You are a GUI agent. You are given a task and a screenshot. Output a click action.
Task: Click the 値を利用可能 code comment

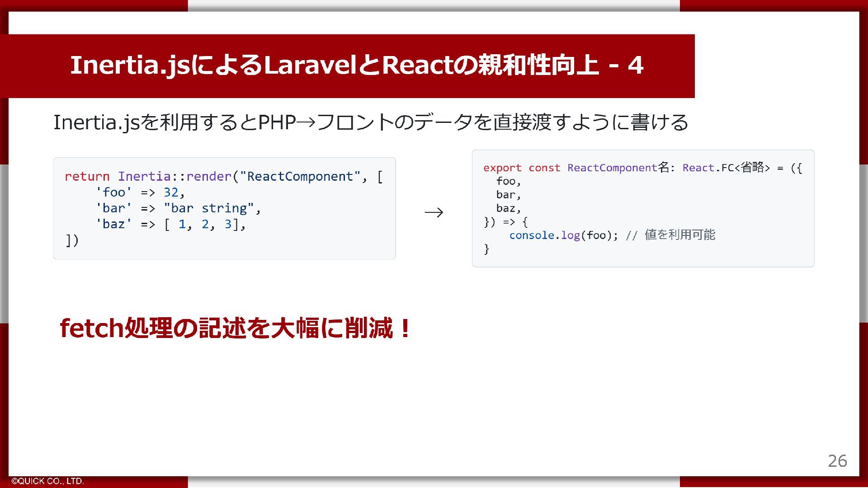click(679, 235)
